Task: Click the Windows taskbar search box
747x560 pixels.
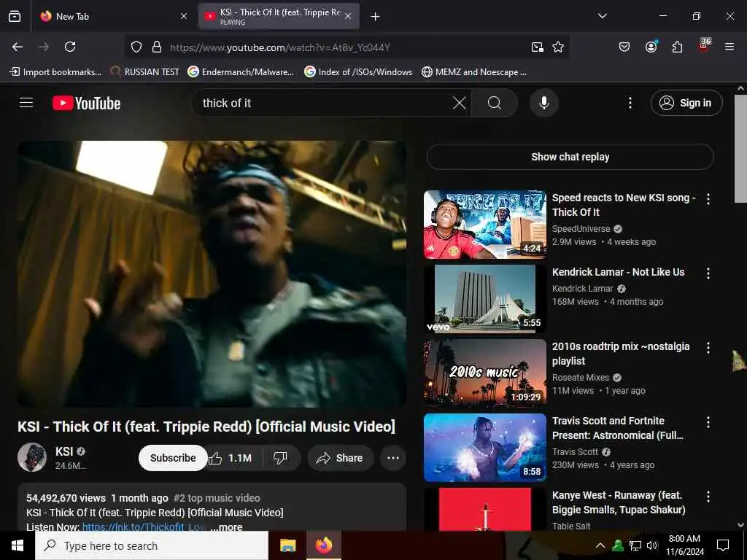Action: click(x=152, y=545)
